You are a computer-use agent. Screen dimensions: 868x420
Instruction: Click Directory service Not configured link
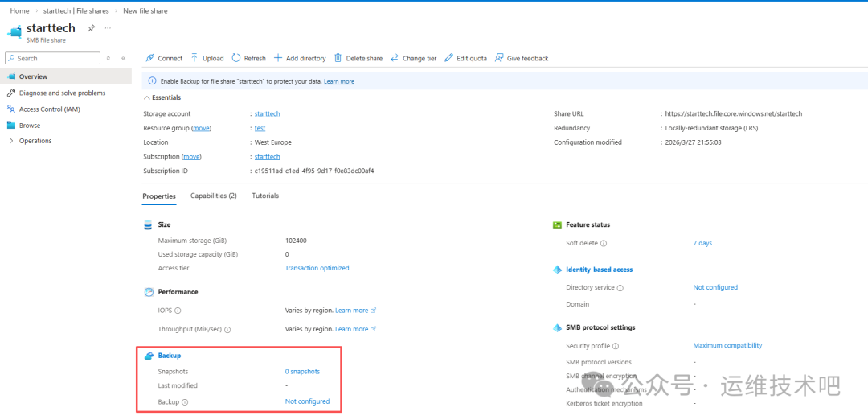[715, 287]
